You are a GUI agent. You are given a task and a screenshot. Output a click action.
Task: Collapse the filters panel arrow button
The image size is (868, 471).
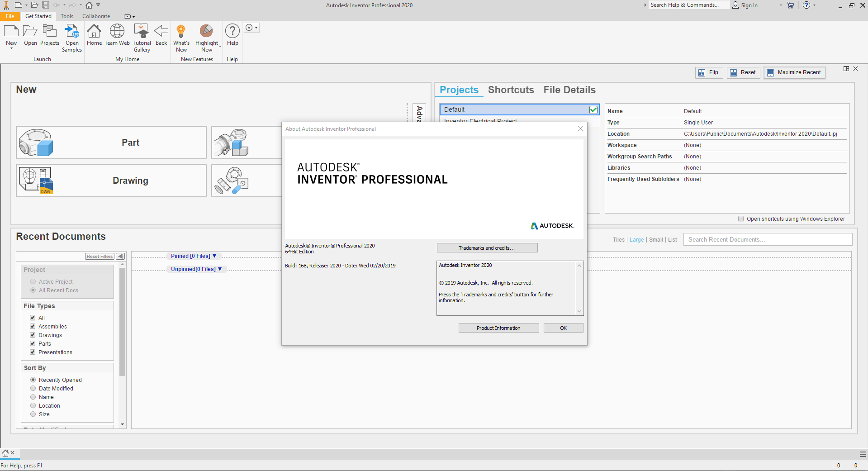tap(120, 256)
